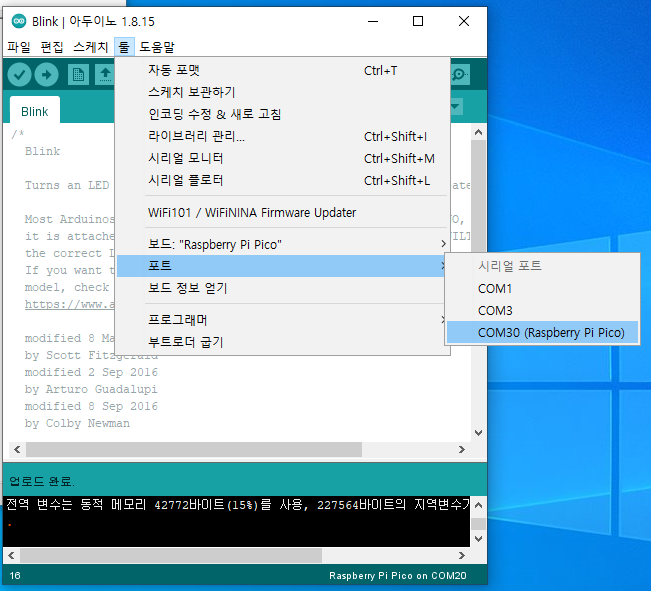Click the editor horizontal scroll right arrow
The image size is (651, 591).
(461, 449)
